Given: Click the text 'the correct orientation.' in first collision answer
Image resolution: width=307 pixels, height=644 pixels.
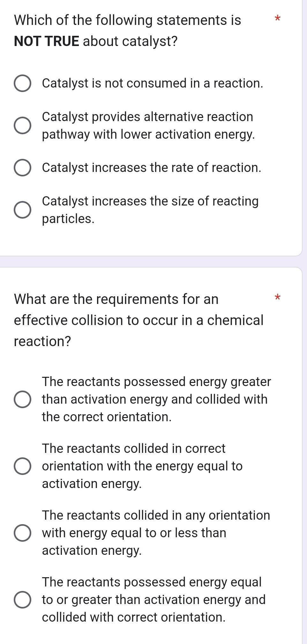Looking at the screenshot, I should [x=107, y=417].
